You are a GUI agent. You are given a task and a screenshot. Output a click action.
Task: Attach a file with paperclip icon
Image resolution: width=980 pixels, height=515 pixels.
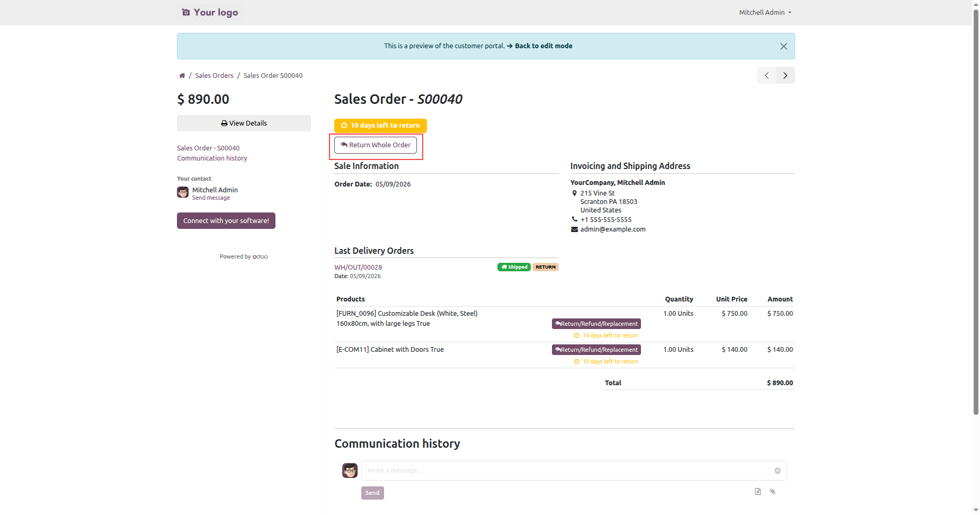pos(773,492)
